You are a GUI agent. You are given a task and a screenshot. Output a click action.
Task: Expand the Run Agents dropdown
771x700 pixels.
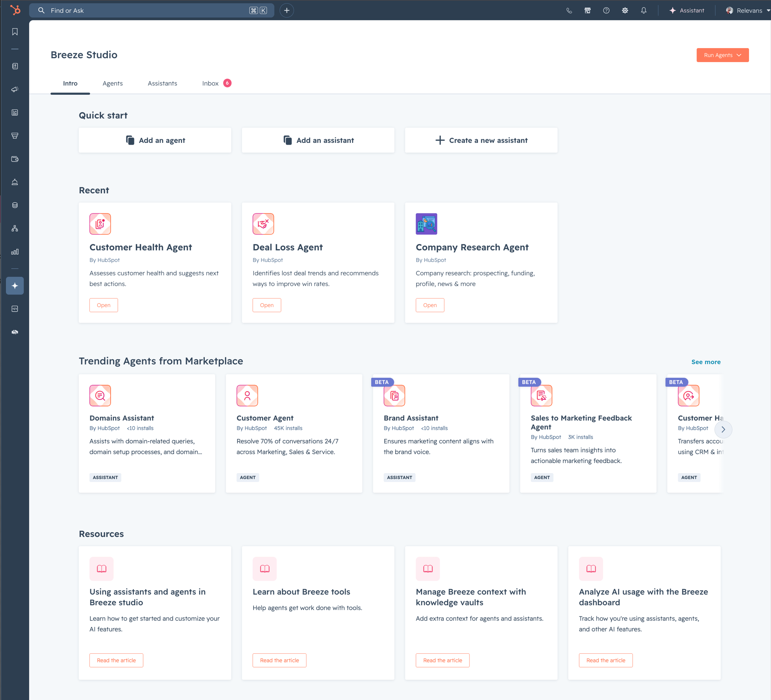pyautogui.click(x=722, y=55)
